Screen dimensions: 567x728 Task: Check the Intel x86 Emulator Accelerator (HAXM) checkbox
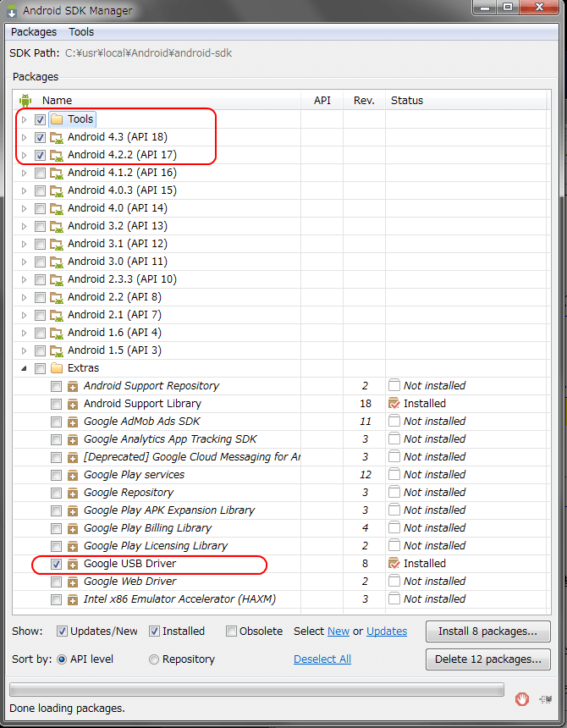56,599
